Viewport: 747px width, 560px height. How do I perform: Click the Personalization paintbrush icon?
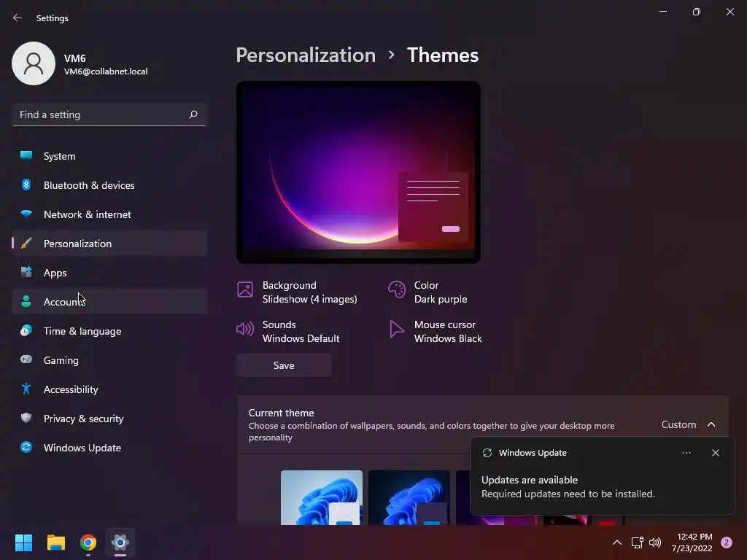tap(26, 243)
